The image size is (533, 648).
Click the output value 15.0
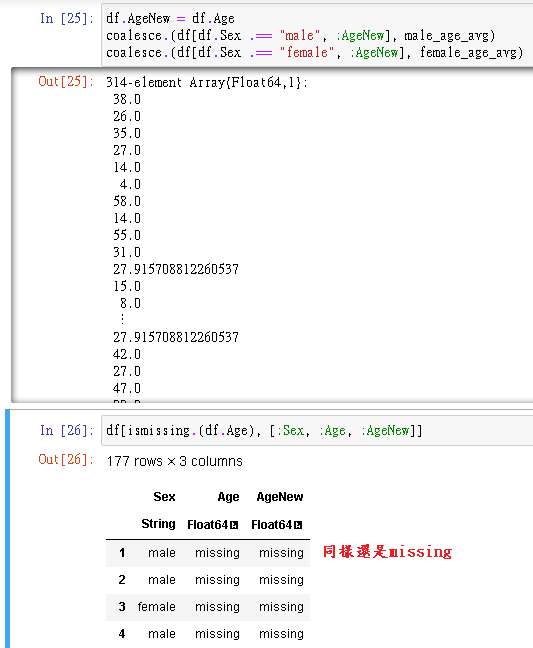click(x=127, y=286)
